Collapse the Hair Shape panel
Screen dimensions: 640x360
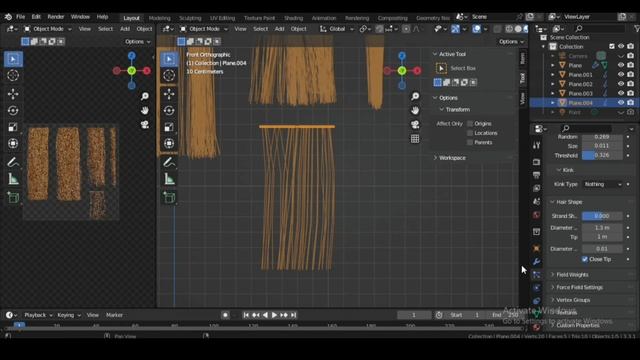pyautogui.click(x=569, y=202)
